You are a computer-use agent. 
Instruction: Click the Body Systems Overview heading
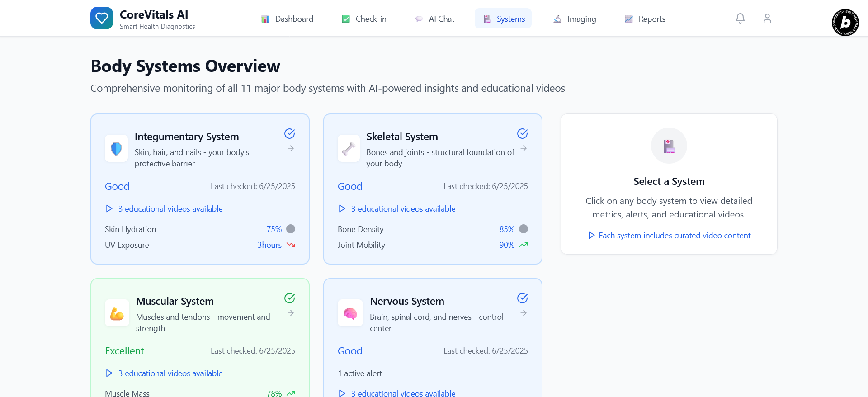(x=185, y=66)
